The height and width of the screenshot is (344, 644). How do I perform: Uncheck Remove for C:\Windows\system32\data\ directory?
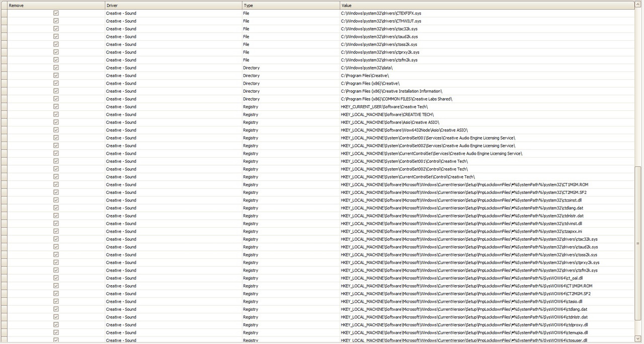pyautogui.click(x=56, y=67)
